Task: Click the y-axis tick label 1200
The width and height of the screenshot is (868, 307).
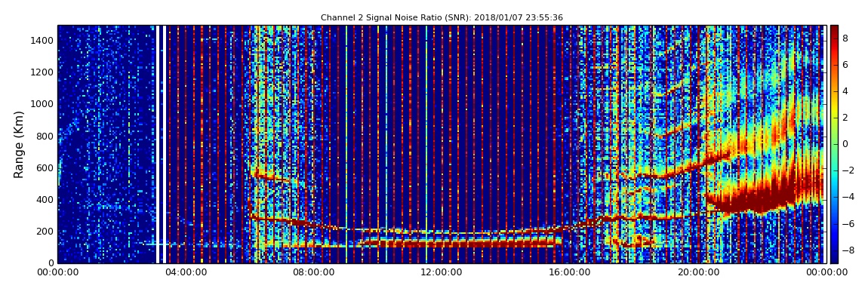Action: click(43, 72)
